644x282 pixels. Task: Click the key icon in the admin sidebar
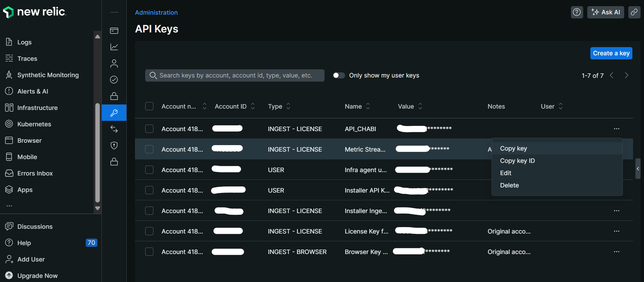point(114,113)
